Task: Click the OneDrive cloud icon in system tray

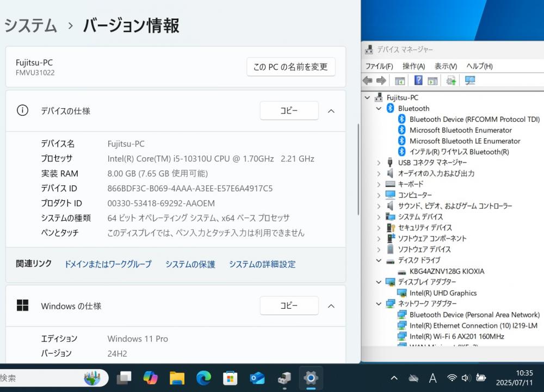Action: [x=413, y=378]
